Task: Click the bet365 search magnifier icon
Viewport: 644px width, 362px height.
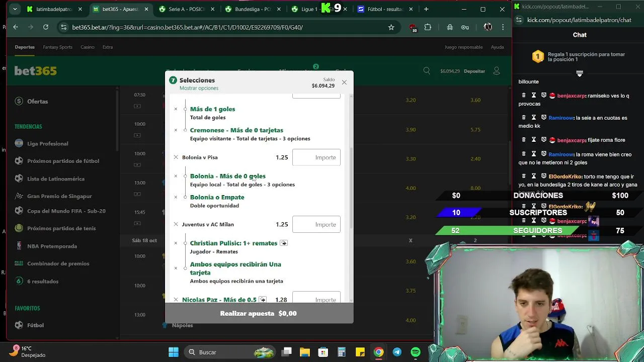Action: (427, 71)
